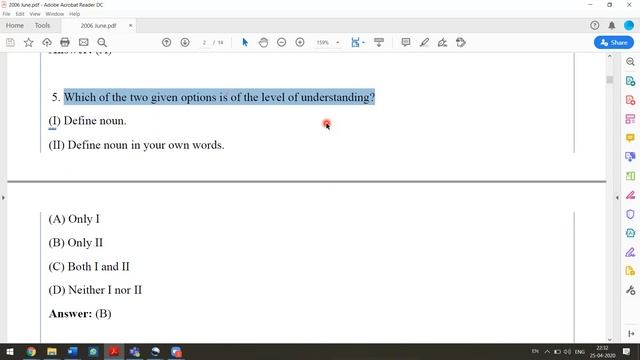Open the Help menu

tap(75, 14)
